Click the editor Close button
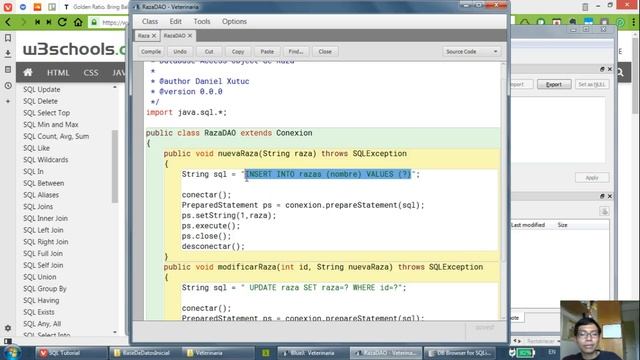The width and height of the screenshot is (640, 360). coord(325,52)
